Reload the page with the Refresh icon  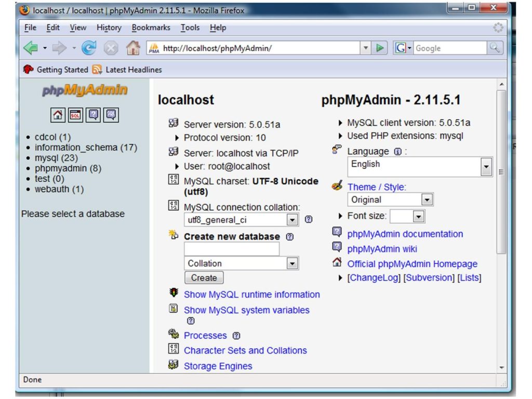coord(89,48)
